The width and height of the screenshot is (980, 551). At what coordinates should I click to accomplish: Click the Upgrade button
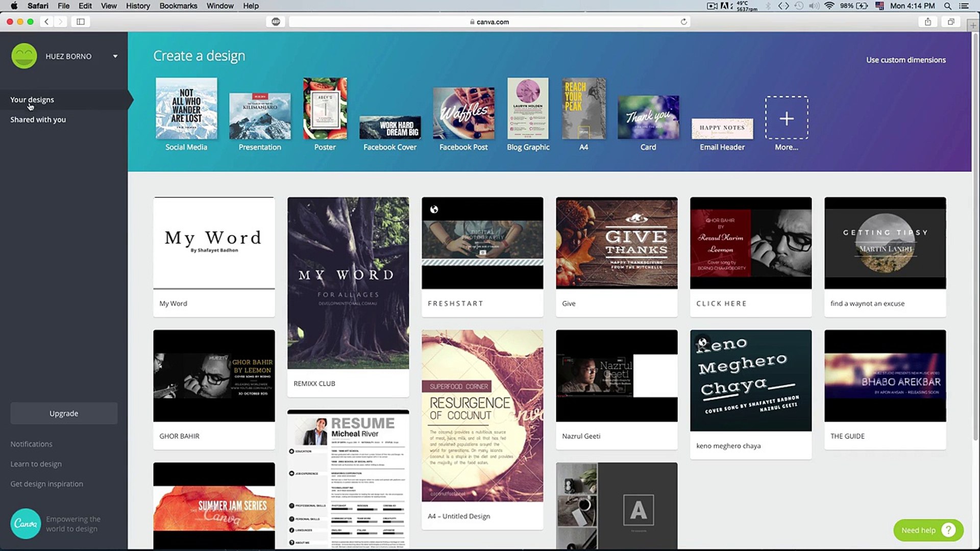tap(64, 413)
